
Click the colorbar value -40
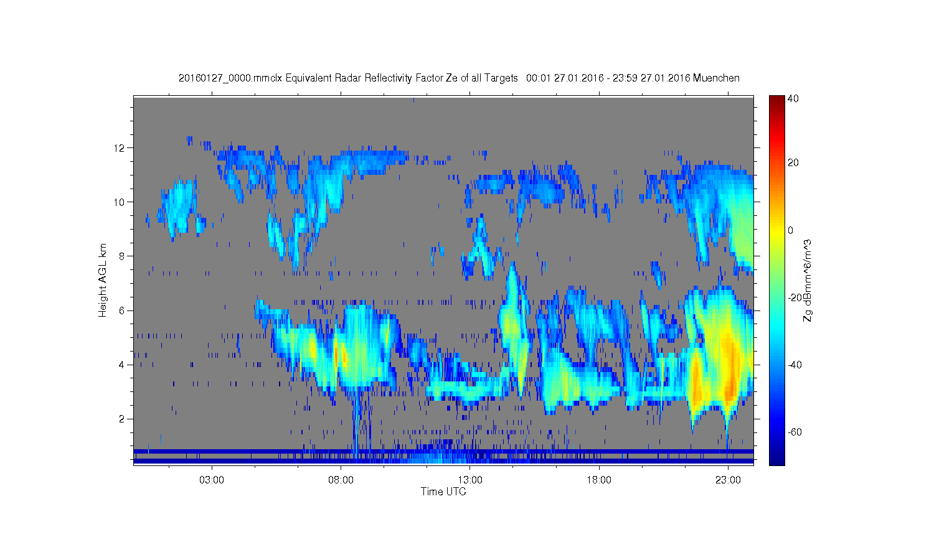click(x=795, y=365)
